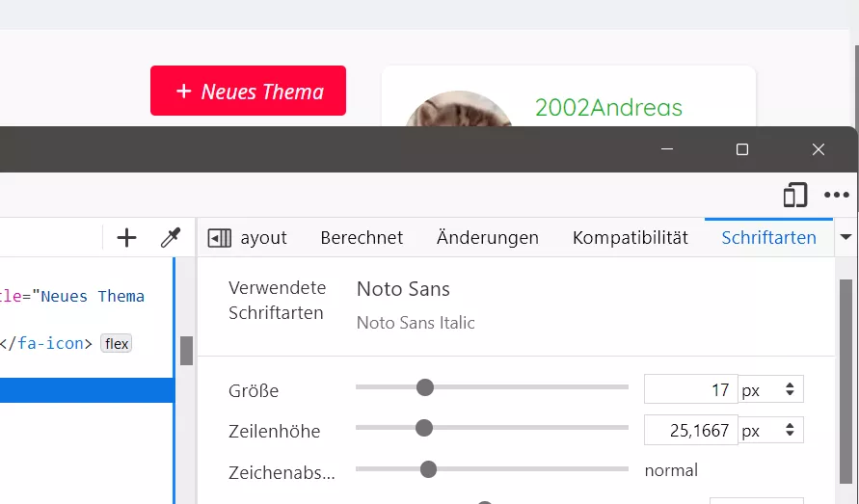Switch to the Änderungen tab
Screen dimensions: 859x504
tap(488, 238)
